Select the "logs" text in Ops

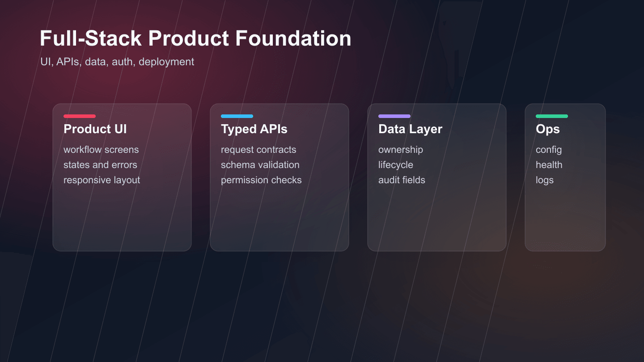click(x=545, y=180)
